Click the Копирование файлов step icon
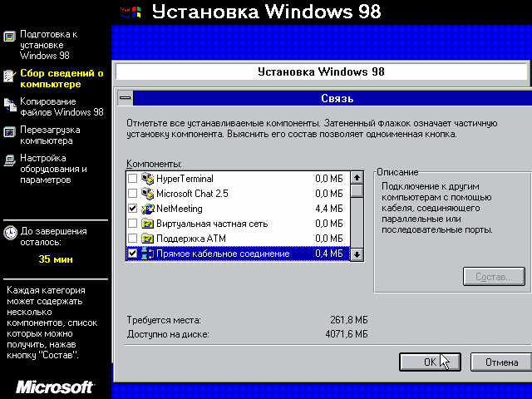Image resolution: width=532 pixels, height=399 pixels. click(10, 105)
